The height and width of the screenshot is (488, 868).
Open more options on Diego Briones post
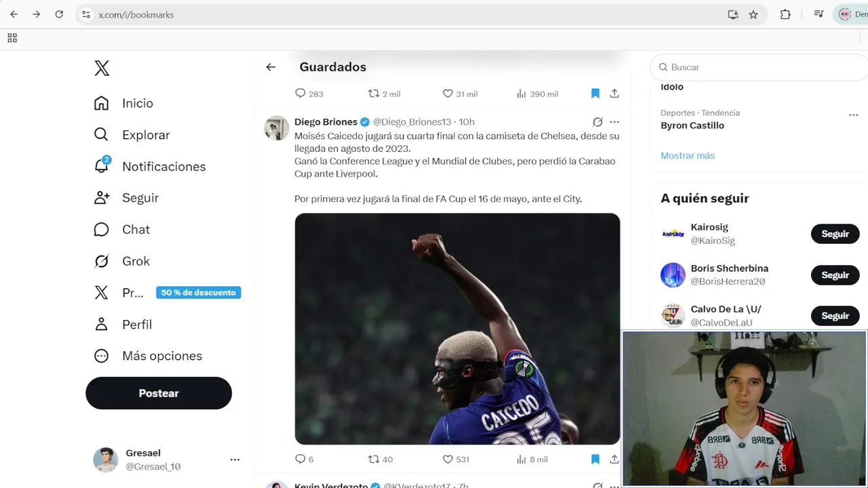click(614, 122)
